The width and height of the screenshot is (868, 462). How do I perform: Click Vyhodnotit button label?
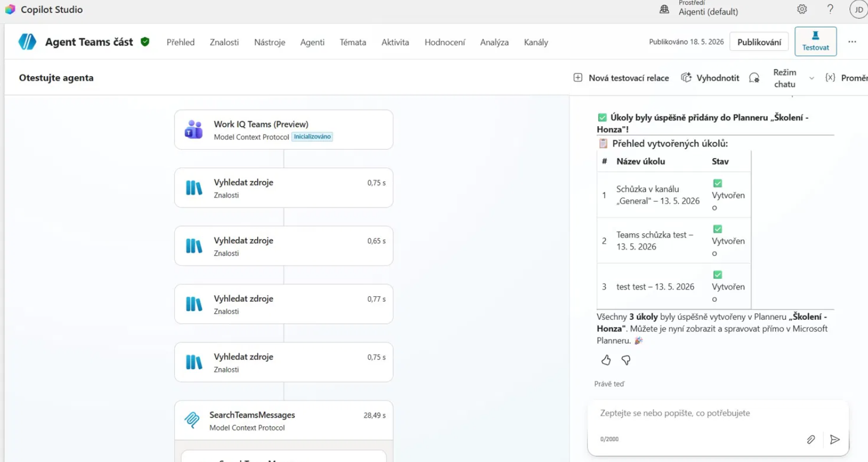718,78
